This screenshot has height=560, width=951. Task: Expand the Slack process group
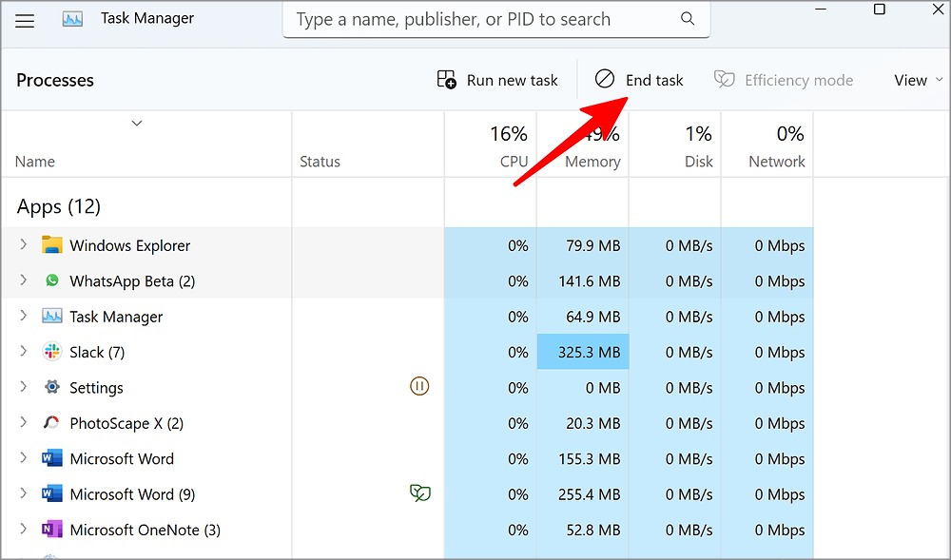click(x=24, y=352)
